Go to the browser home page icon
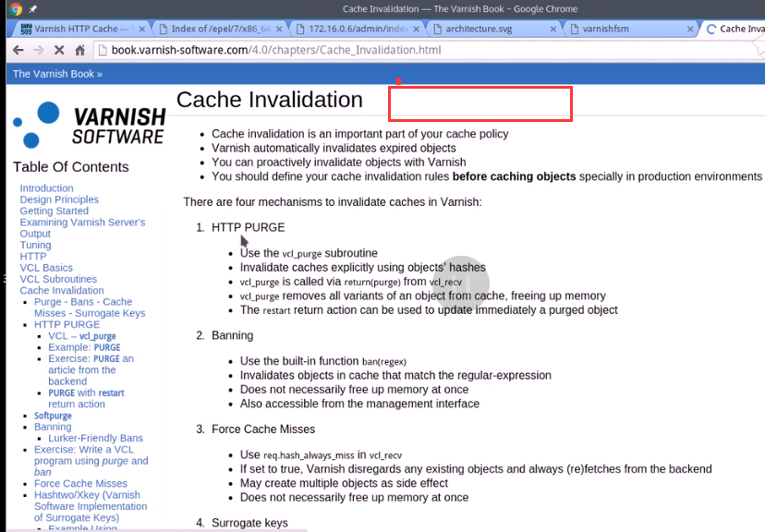The image size is (765, 532). [x=80, y=50]
